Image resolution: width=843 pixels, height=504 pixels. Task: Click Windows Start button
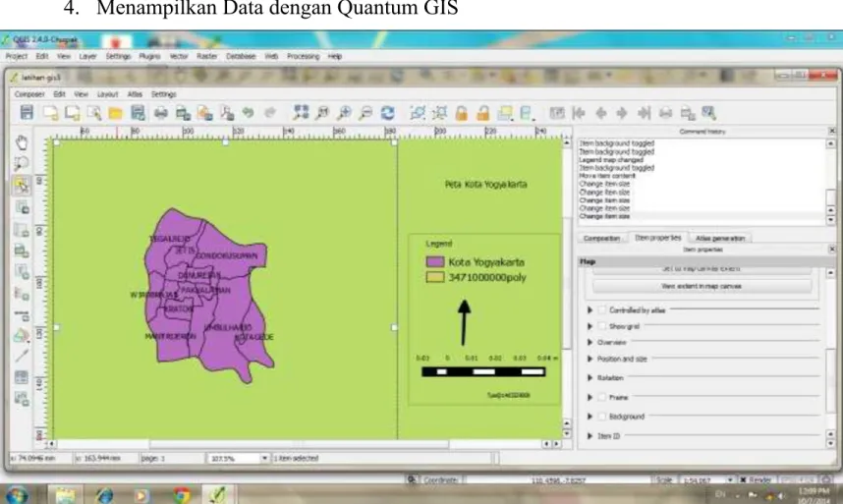[x=18, y=494]
